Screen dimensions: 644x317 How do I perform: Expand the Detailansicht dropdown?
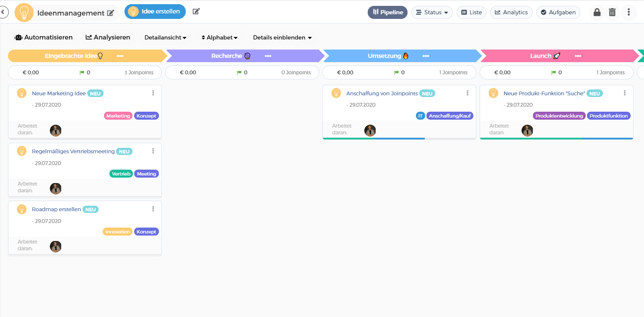(165, 37)
